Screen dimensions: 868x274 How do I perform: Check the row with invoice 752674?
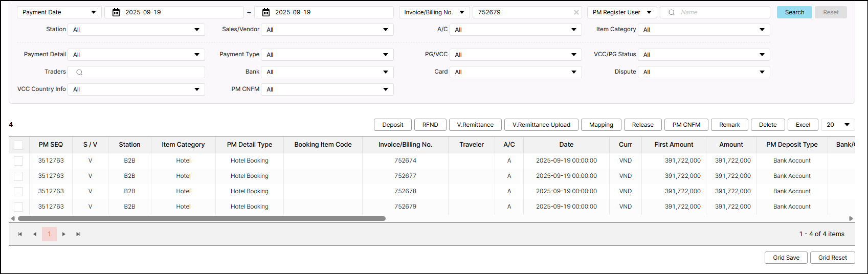click(x=18, y=161)
